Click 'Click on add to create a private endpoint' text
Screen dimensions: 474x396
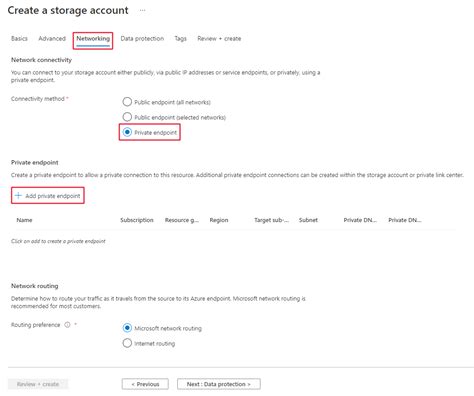58,241
